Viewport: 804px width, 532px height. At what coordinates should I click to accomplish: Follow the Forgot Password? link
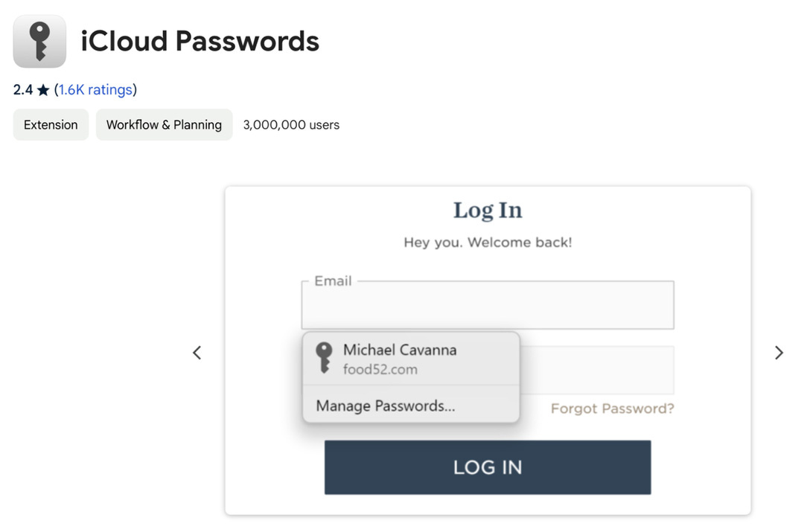click(612, 408)
